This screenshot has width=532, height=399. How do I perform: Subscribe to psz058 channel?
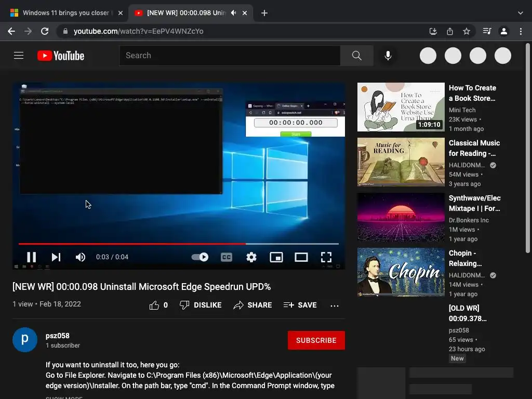316,340
